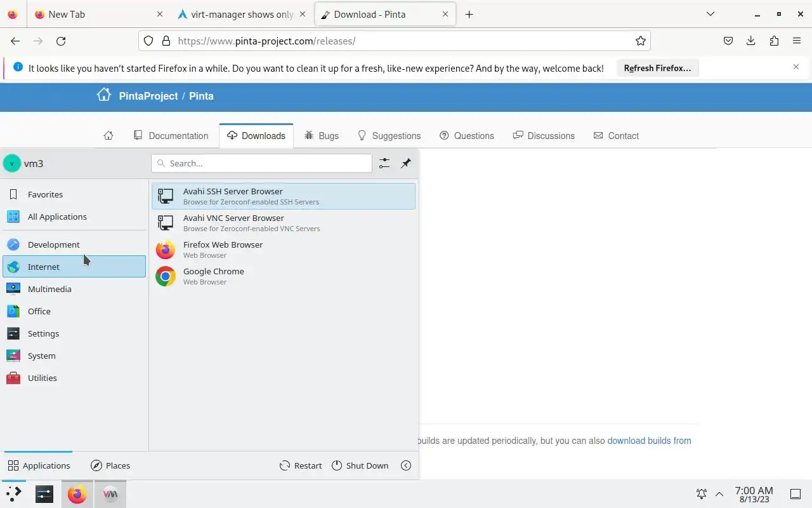Launch Avahi VNC Server Browser
This screenshot has height=508, width=812.
point(283,223)
